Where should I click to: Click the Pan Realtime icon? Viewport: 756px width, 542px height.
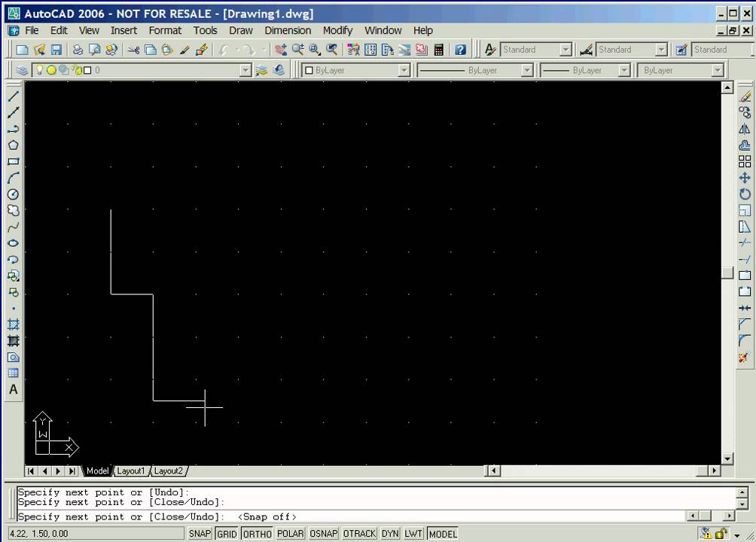(x=280, y=50)
